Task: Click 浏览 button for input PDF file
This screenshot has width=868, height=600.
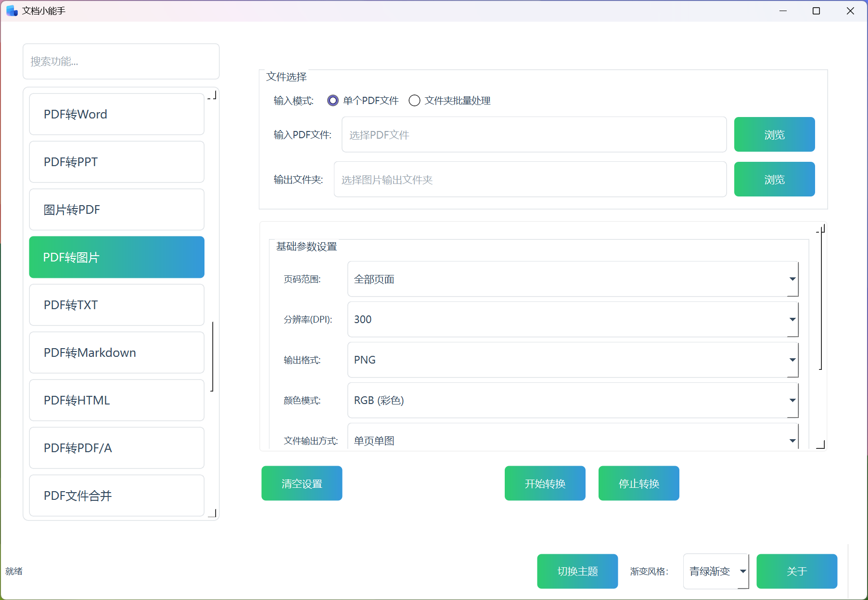Action: pyautogui.click(x=774, y=135)
